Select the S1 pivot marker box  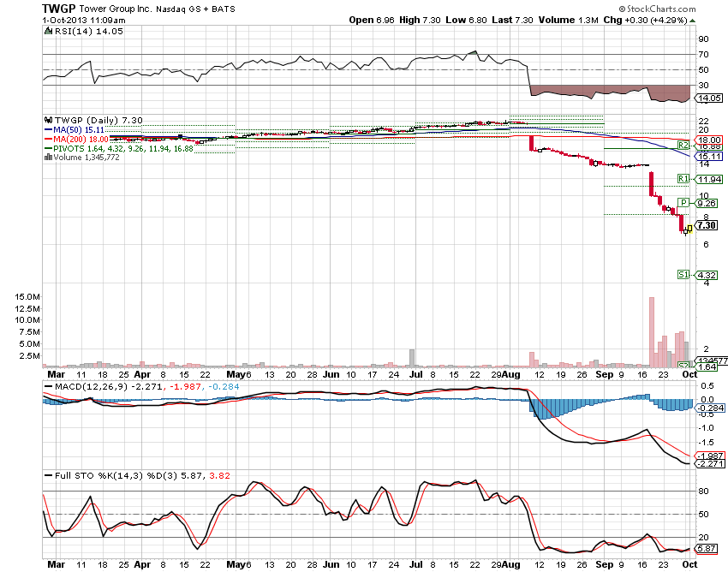coord(683,274)
